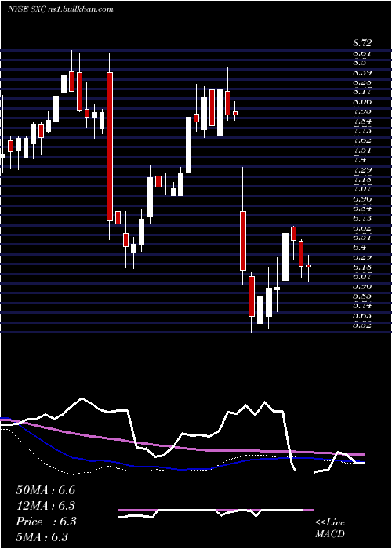Click the '6.96' price axis label
This screenshot has width=392, height=549.
pos(362,199)
